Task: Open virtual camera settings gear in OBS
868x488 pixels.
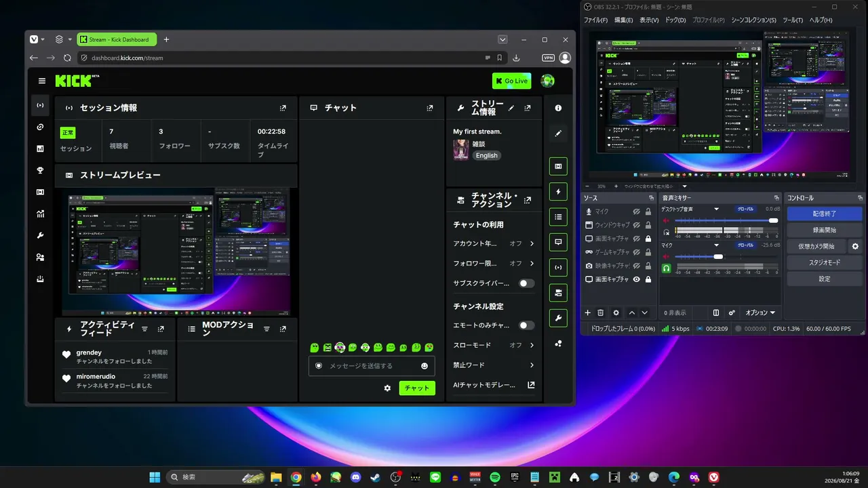Action: [855, 247]
